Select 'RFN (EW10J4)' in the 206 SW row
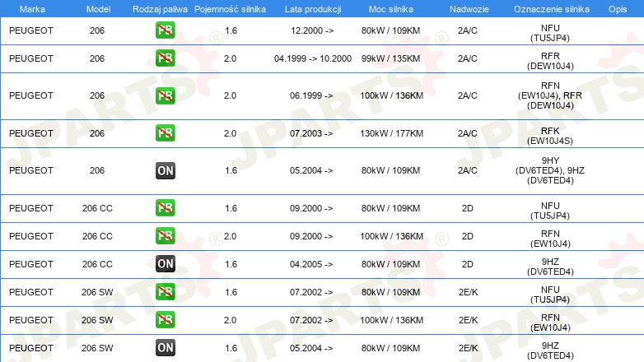The image size is (644, 362). pyautogui.click(x=550, y=323)
